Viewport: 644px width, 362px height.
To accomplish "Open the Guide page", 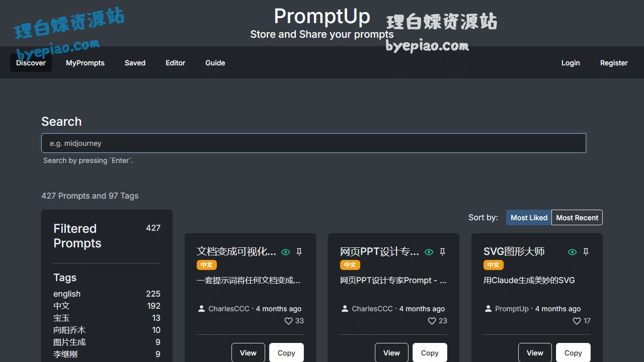I will [x=215, y=63].
